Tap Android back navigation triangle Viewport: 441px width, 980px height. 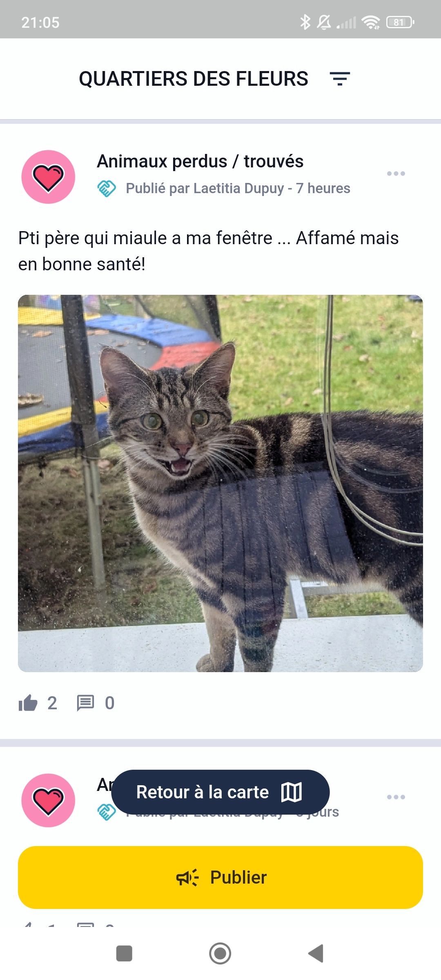(x=316, y=953)
